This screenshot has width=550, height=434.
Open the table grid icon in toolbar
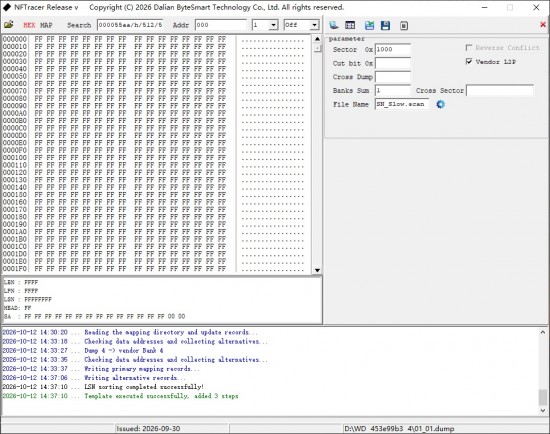[x=350, y=25]
